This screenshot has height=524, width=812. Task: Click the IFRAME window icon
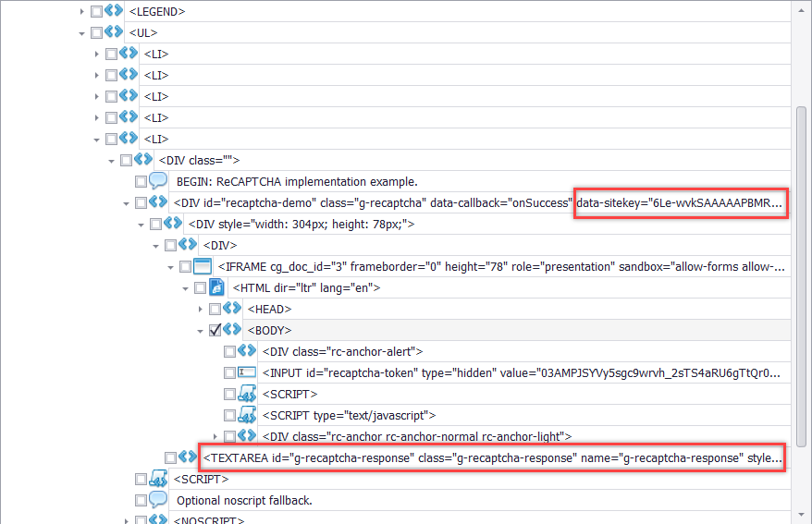(203, 266)
